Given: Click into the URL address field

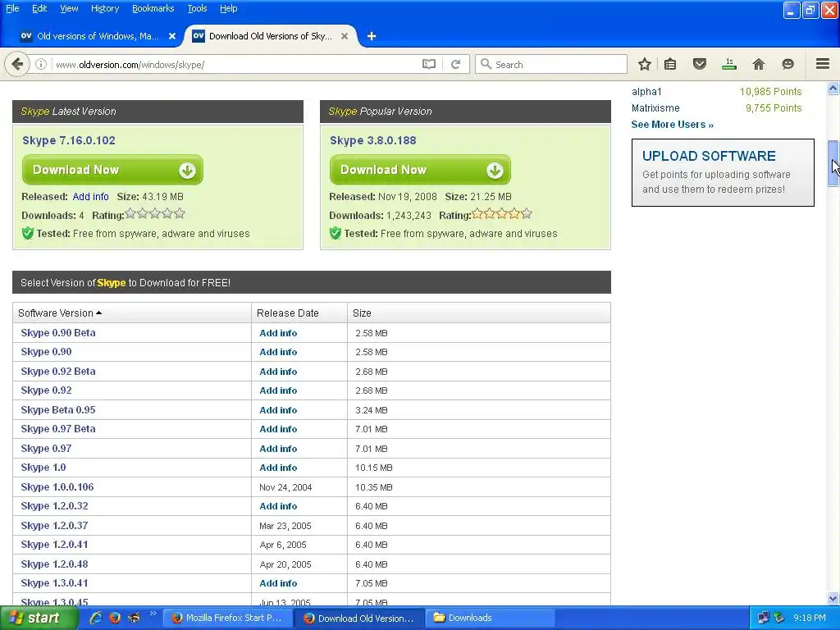Looking at the screenshot, I should (x=235, y=64).
